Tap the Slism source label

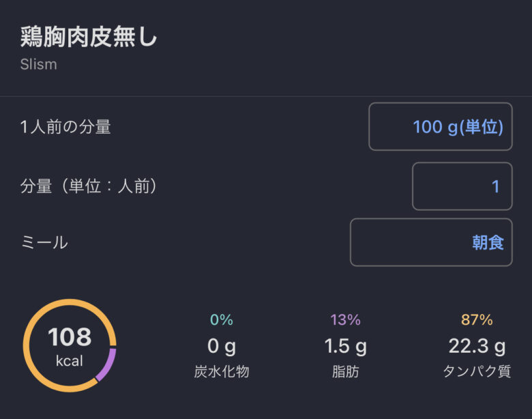click(x=38, y=64)
